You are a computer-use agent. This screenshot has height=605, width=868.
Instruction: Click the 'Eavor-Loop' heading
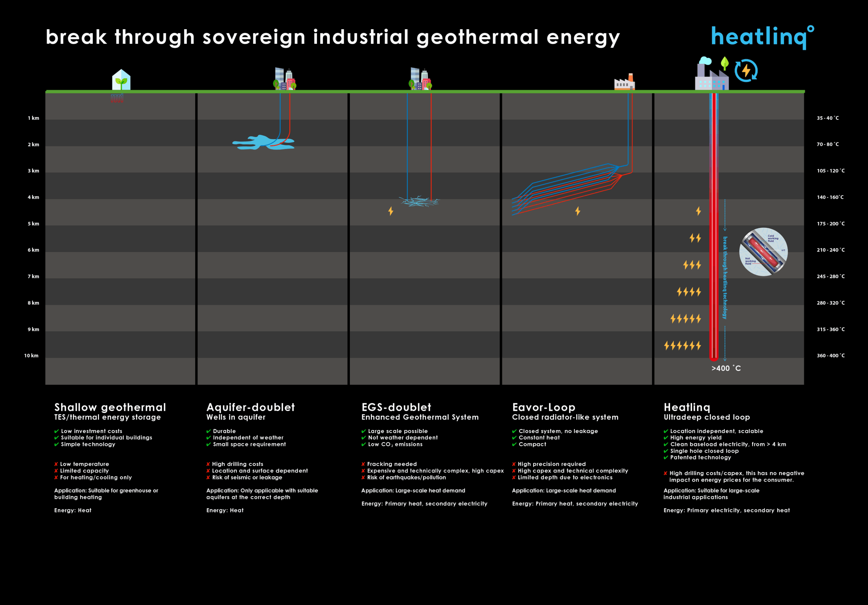pyautogui.click(x=544, y=407)
